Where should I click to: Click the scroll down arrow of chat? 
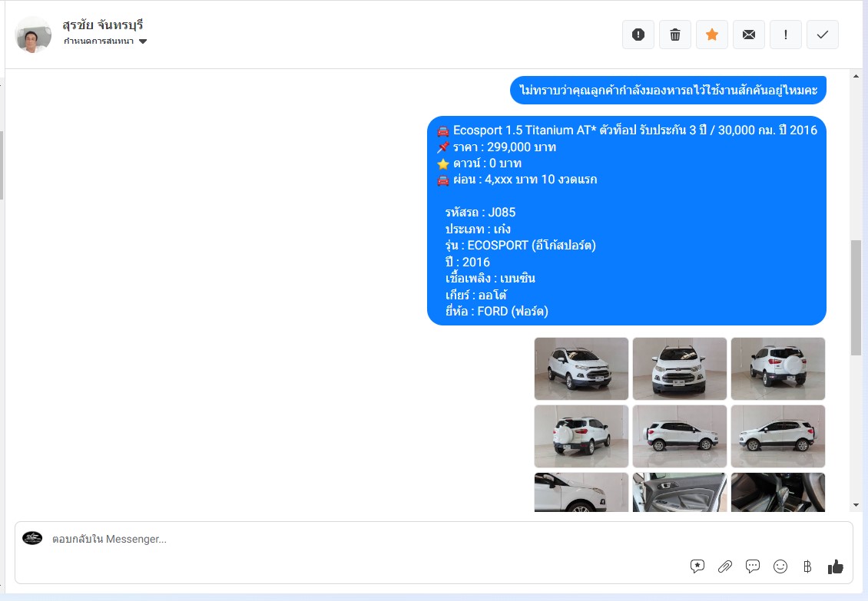point(856,505)
